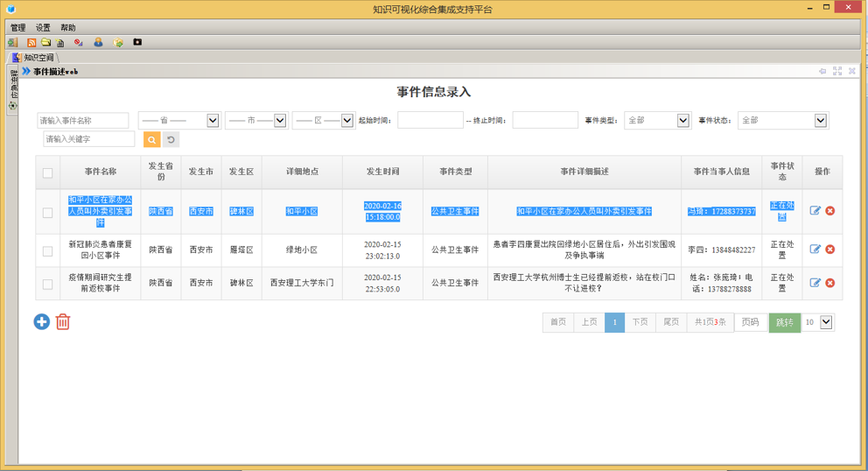Click the 发生时间 column header

[x=382, y=172]
